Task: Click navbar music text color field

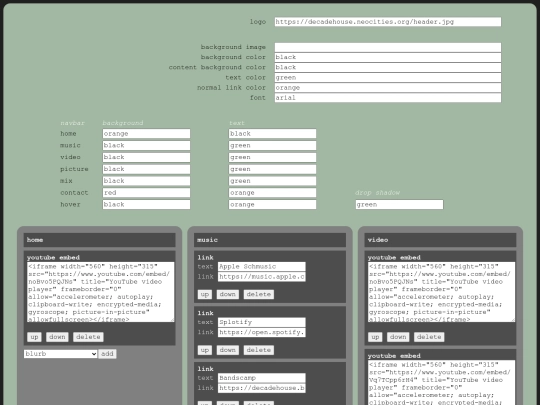Action: [272, 145]
